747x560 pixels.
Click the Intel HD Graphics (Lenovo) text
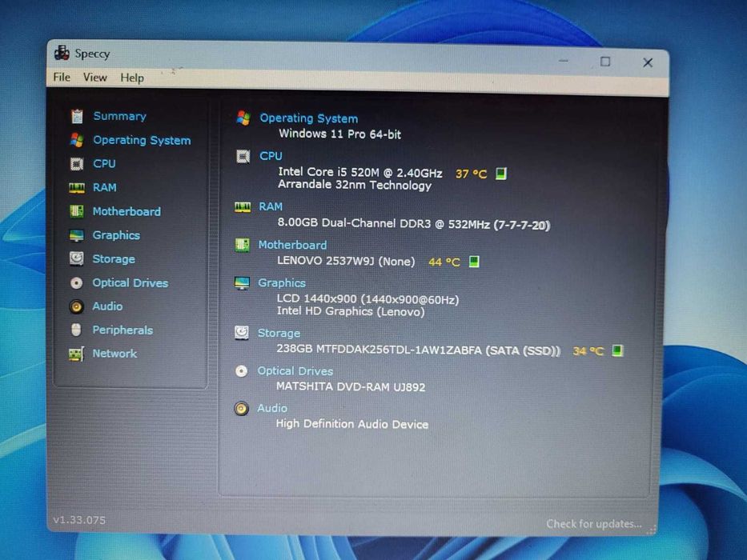[x=351, y=311]
